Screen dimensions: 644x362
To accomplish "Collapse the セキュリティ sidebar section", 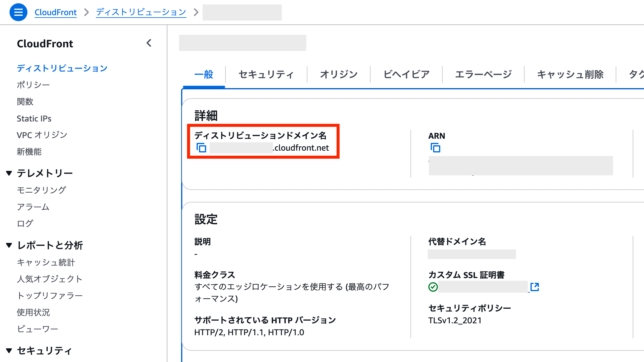I will (9, 351).
